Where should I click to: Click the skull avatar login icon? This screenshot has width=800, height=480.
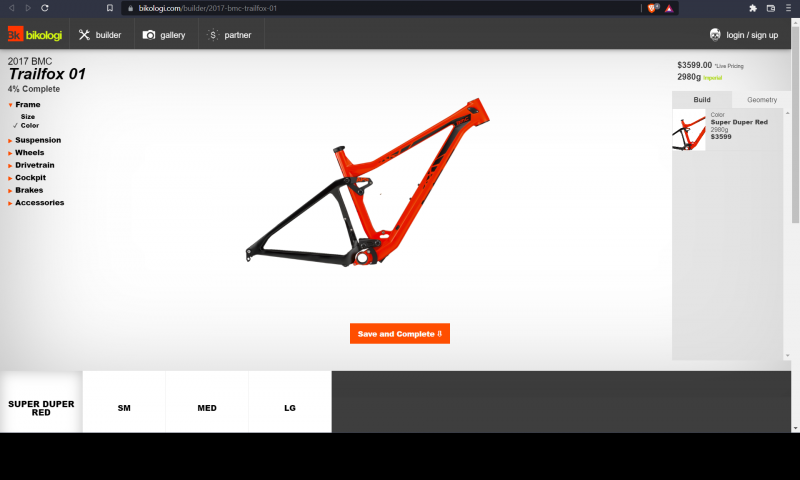tap(715, 35)
